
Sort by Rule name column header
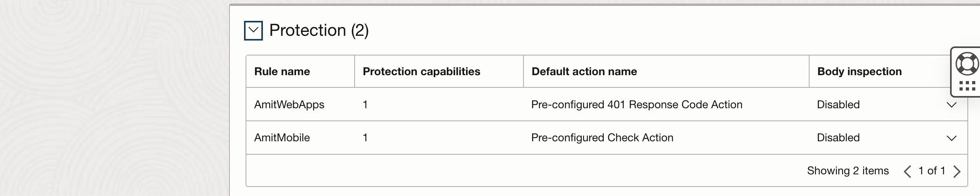pos(282,72)
